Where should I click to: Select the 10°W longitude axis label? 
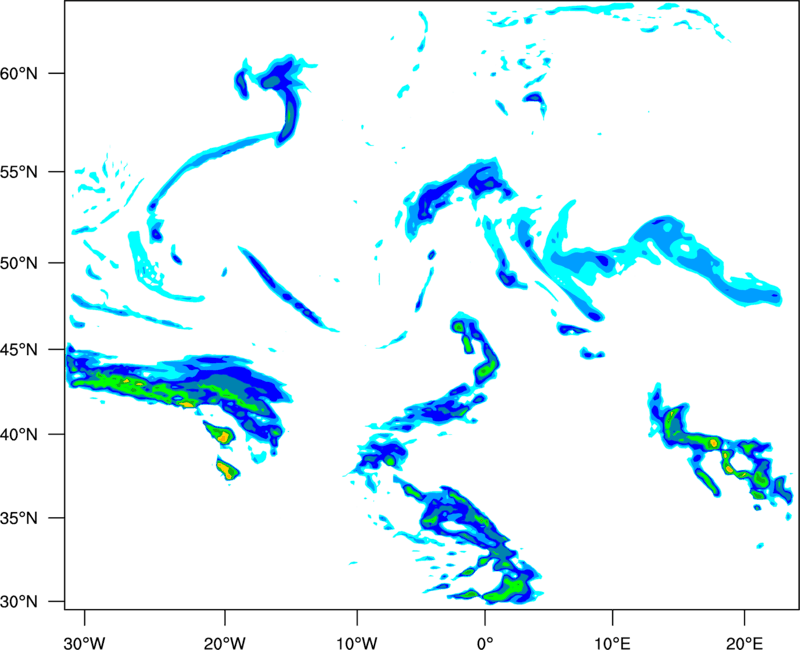coord(357,643)
